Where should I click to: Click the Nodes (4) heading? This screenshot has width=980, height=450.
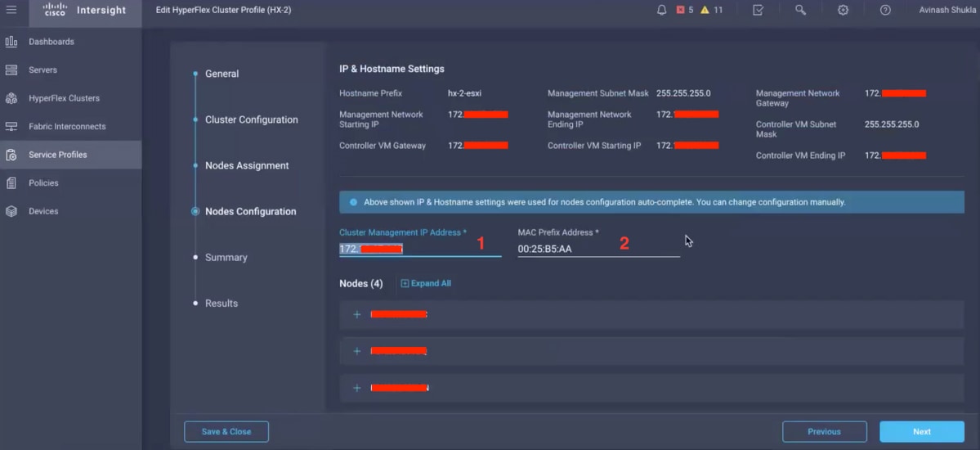[361, 284]
